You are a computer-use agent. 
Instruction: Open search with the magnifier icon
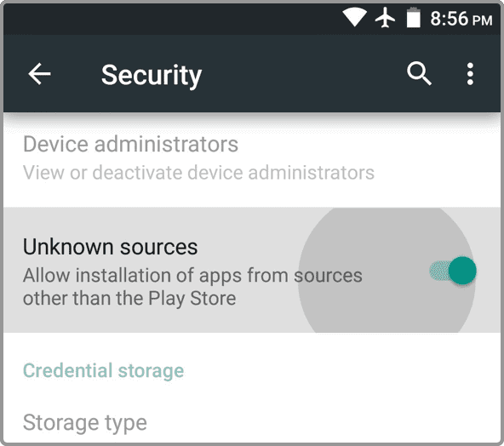[419, 74]
